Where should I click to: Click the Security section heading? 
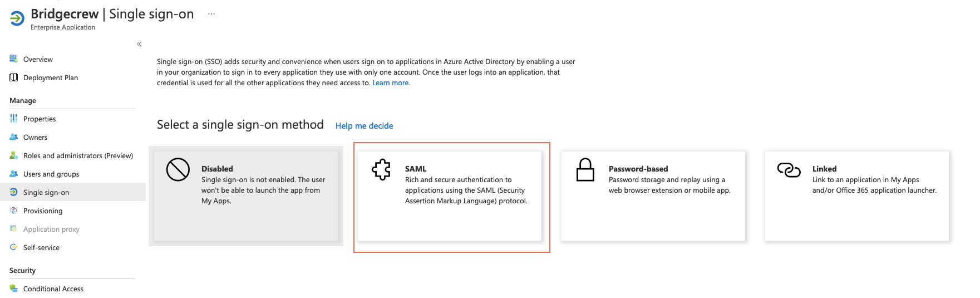pos(22,271)
